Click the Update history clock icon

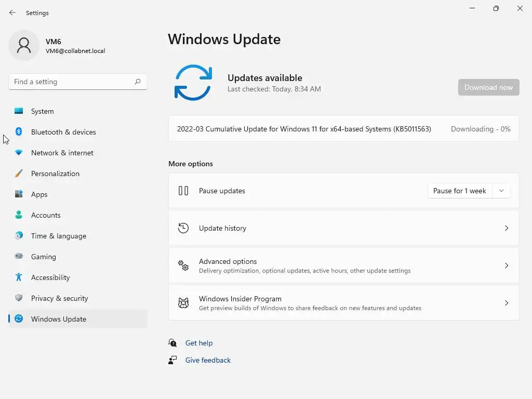pyautogui.click(x=183, y=228)
